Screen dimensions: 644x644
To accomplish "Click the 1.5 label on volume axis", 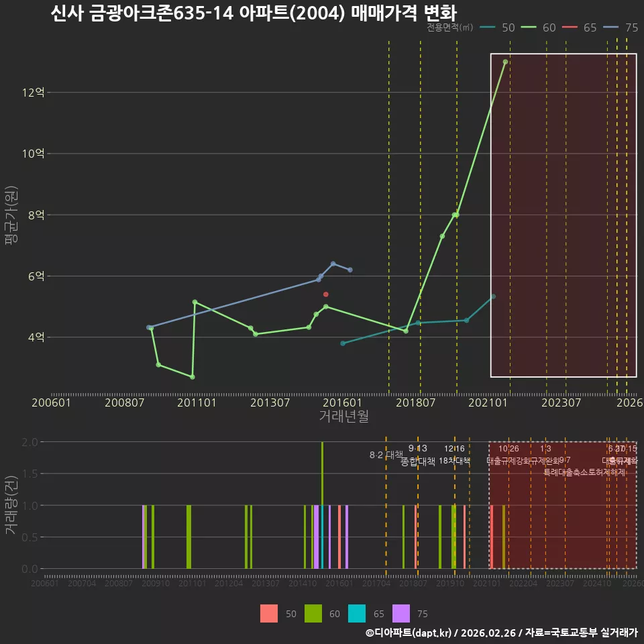I will (x=30, y=474).
